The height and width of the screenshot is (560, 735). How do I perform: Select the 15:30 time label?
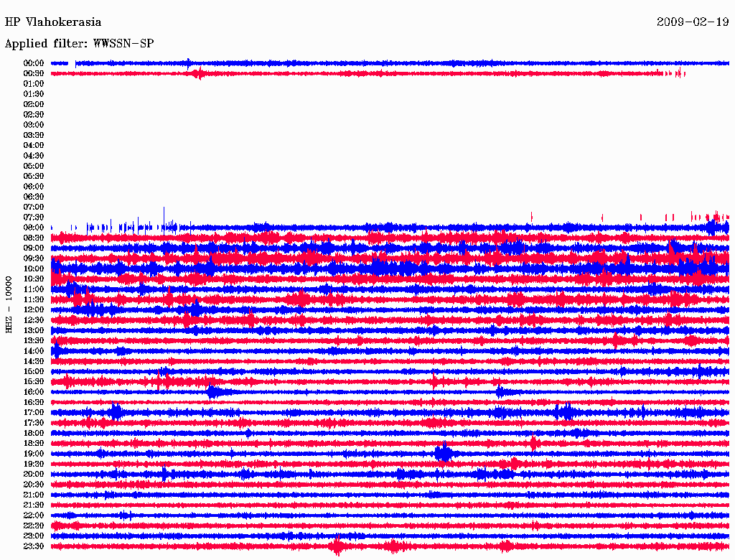[x=33, y=382]
